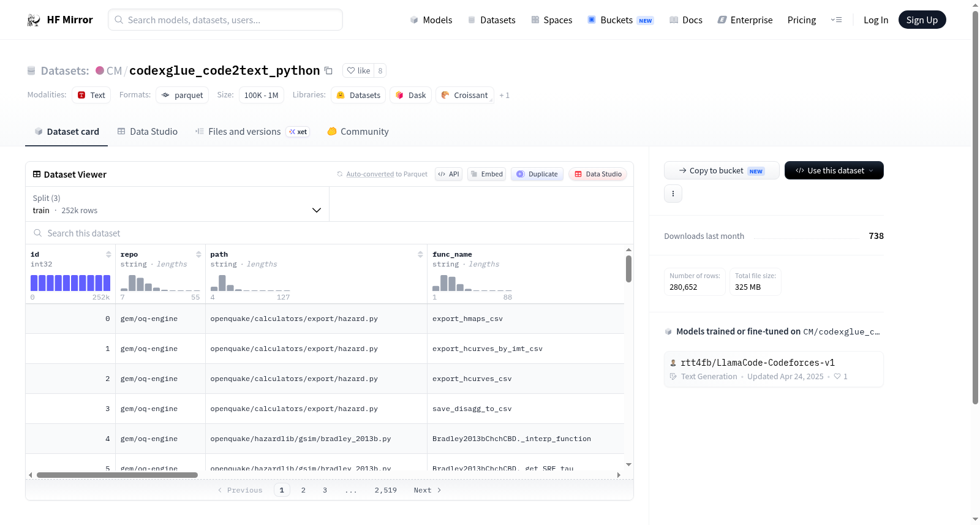The width and height of the screenshot is (980, 525).
Task: Click the id column histogram
Action: pos(70,282)
